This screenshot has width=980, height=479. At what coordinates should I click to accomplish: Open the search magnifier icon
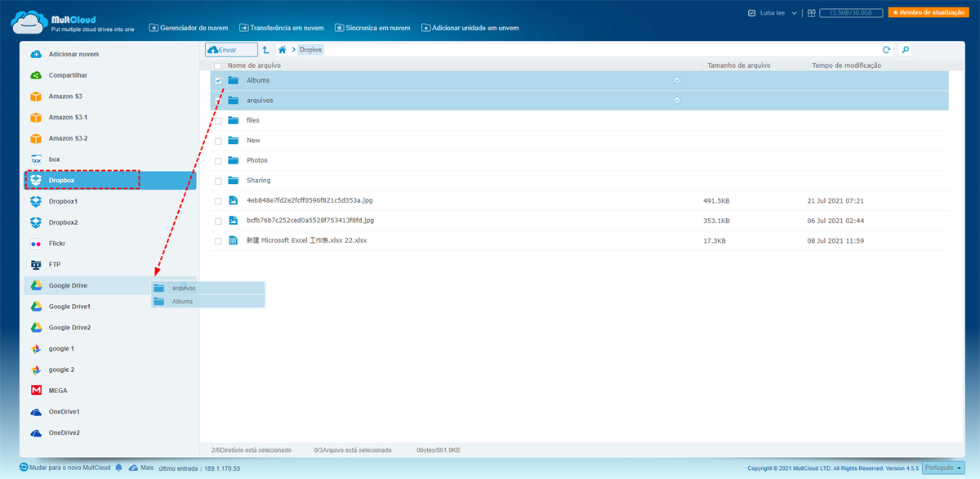coord(905,50)
